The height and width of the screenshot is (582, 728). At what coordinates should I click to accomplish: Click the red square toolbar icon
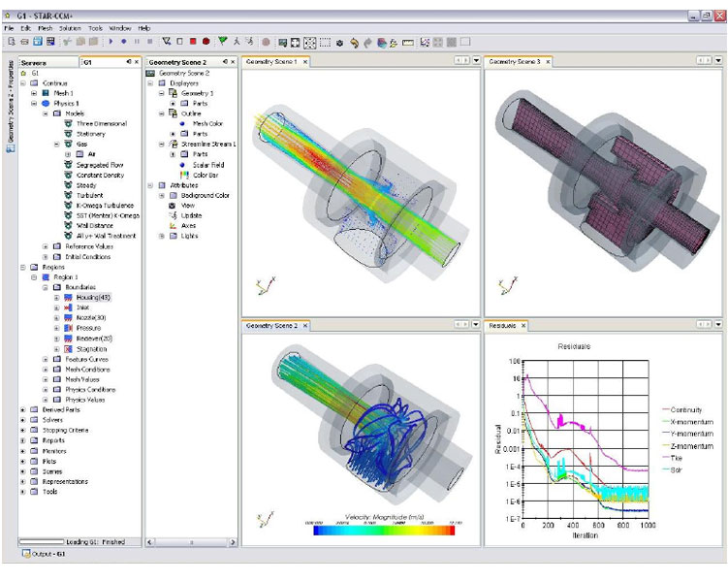(193, 42)
